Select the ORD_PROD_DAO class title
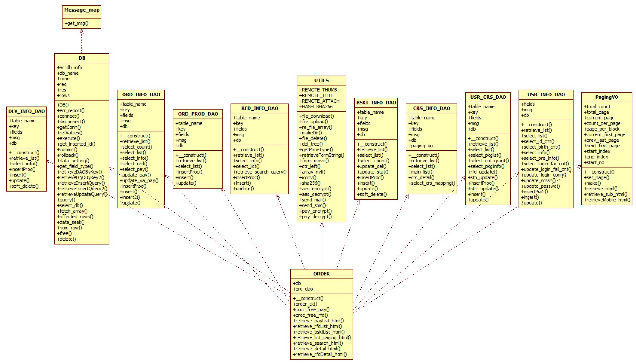 [198, 114]
